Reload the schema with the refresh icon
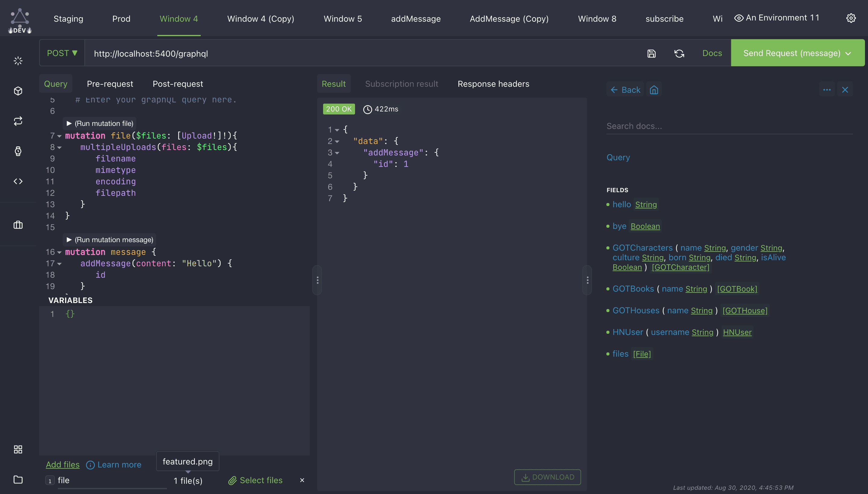Viewport: 868px width, 494px height. coord(679,53)
